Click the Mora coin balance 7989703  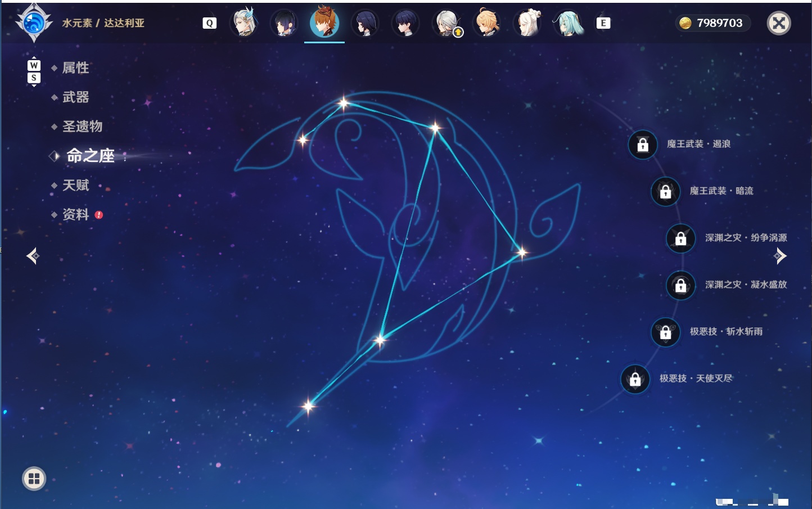point(713,23)
